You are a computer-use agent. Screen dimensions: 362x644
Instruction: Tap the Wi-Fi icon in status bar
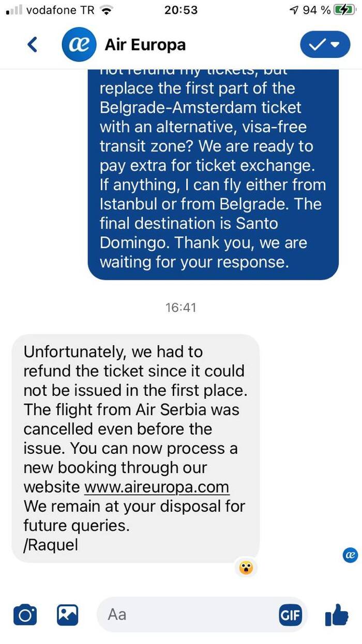point(107,10)
